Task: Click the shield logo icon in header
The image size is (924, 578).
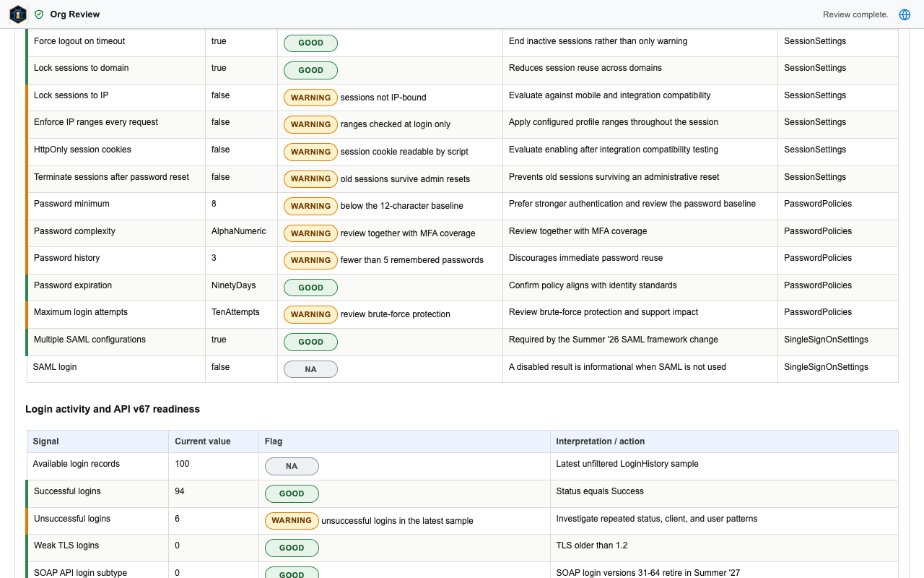Action: [x=18, y=14]
